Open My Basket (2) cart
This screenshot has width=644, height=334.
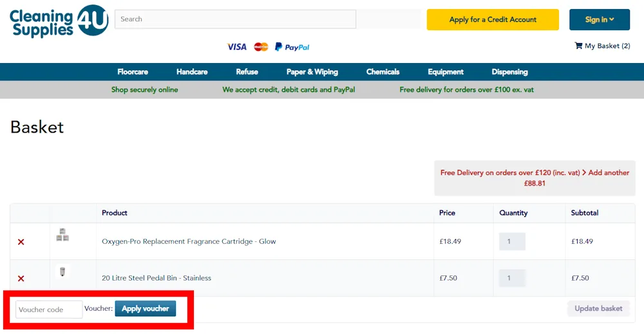click(x=602, y=46)
